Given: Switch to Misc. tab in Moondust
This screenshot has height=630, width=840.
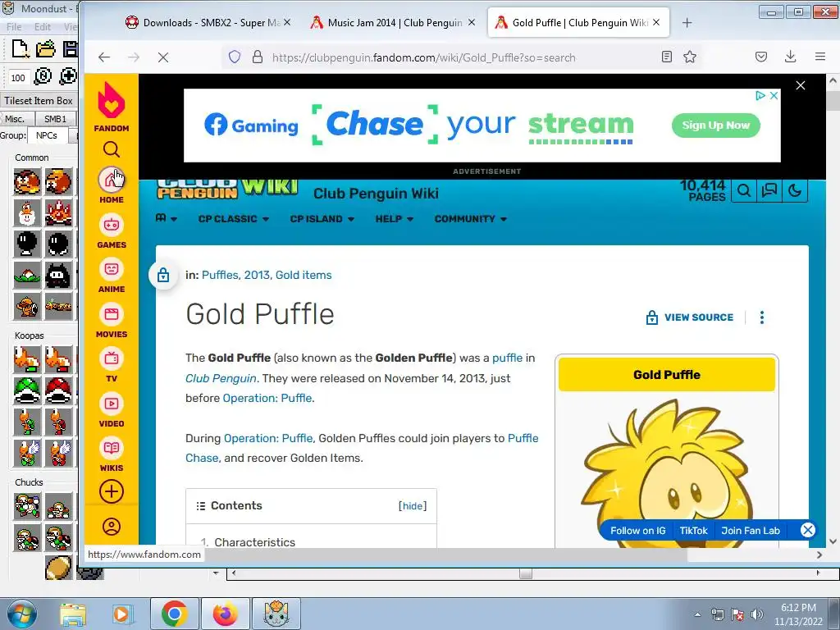Looking at the screenshot, I should [16, 119].
